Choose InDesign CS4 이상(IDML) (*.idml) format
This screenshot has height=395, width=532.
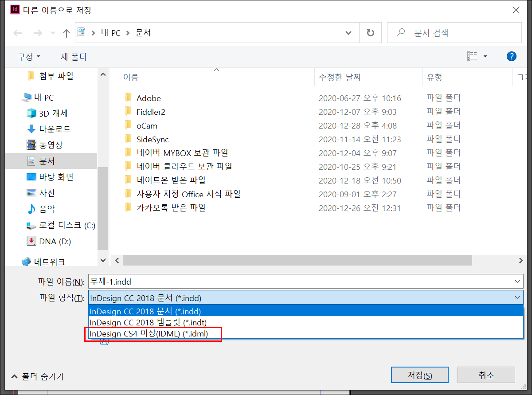306,333
